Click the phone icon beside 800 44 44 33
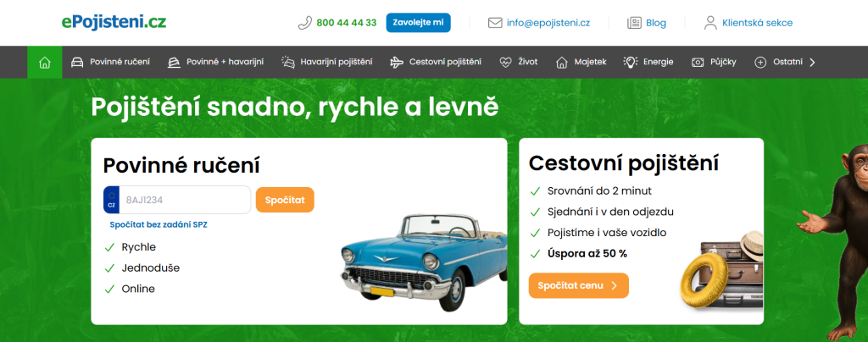The image size is (868, 342). click(x=305, y=23)
